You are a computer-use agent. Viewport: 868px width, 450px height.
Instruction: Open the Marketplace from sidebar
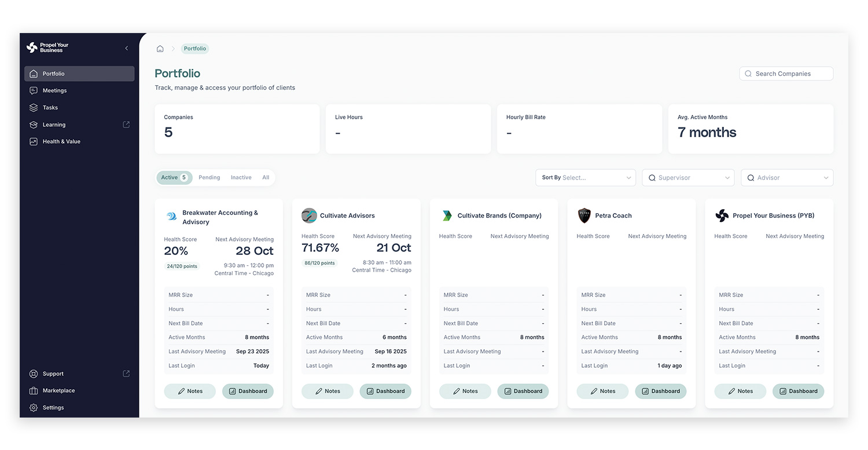pos(58,390)
